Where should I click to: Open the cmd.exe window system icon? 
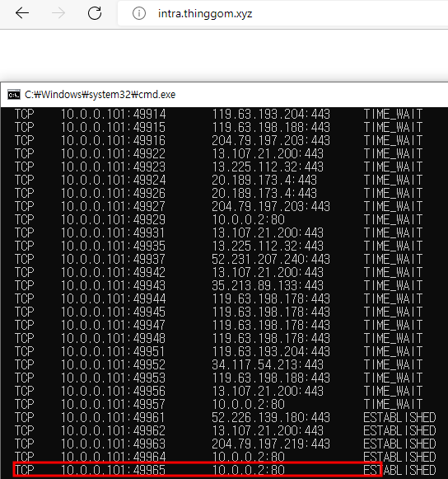coord(14,94)
